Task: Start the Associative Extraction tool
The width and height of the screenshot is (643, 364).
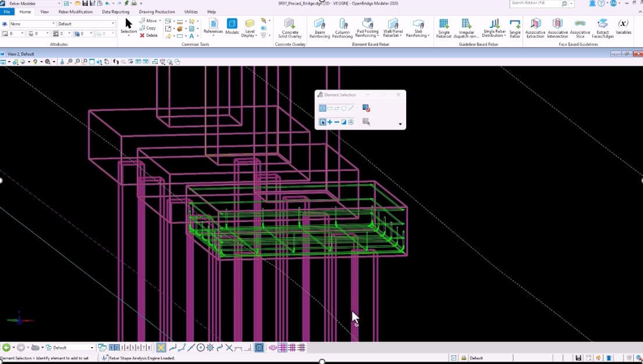Action: pyautogui.click(x=535, y=28)
